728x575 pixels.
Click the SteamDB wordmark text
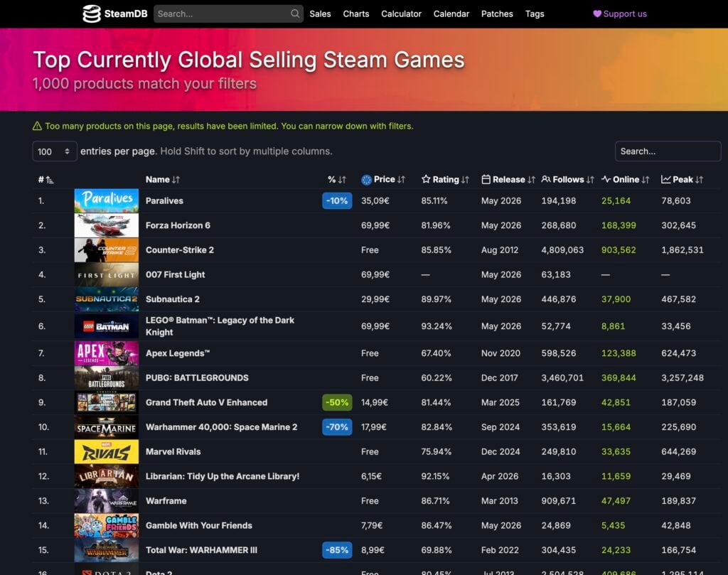126,14
